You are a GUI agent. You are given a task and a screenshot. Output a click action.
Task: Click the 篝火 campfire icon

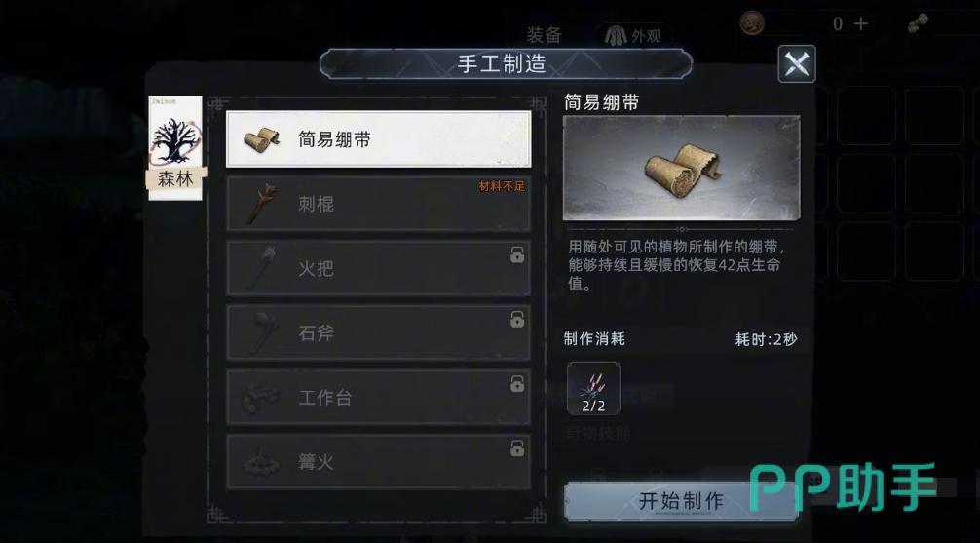[261, 462]
